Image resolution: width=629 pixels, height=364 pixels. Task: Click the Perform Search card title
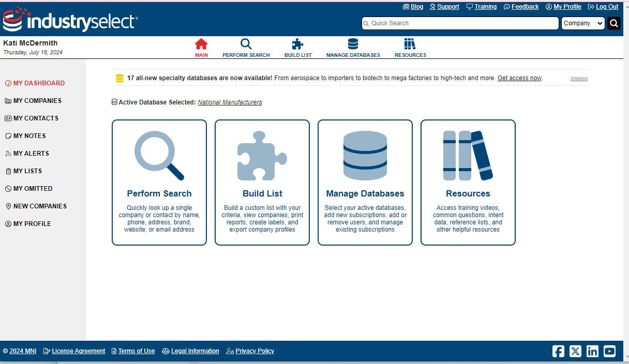pyautogui.click(x=159, y=194)
